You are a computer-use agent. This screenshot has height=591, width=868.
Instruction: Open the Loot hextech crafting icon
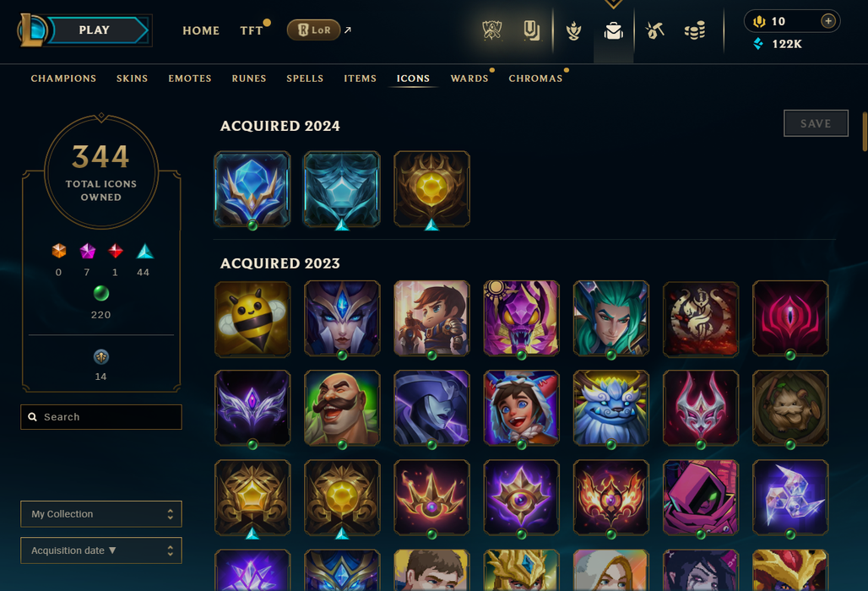pos(654,30)
